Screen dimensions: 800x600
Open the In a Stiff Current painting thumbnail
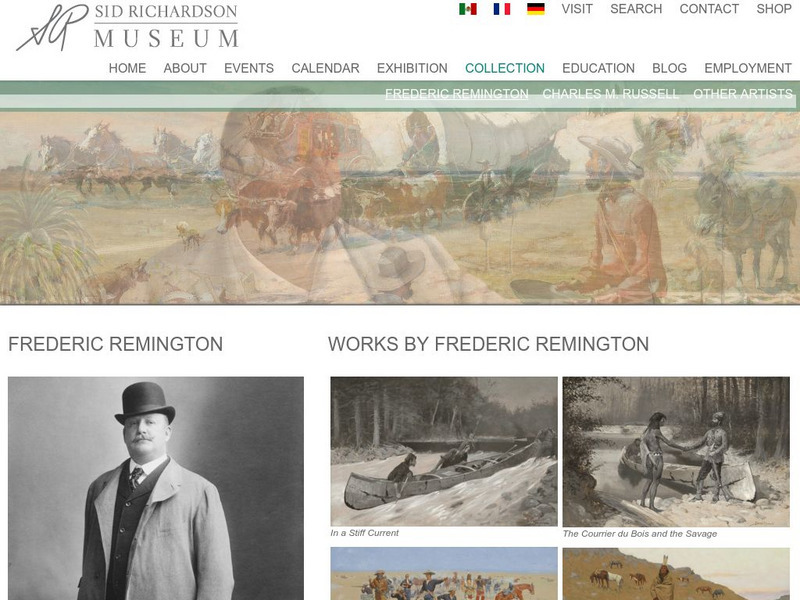[444, 451]
